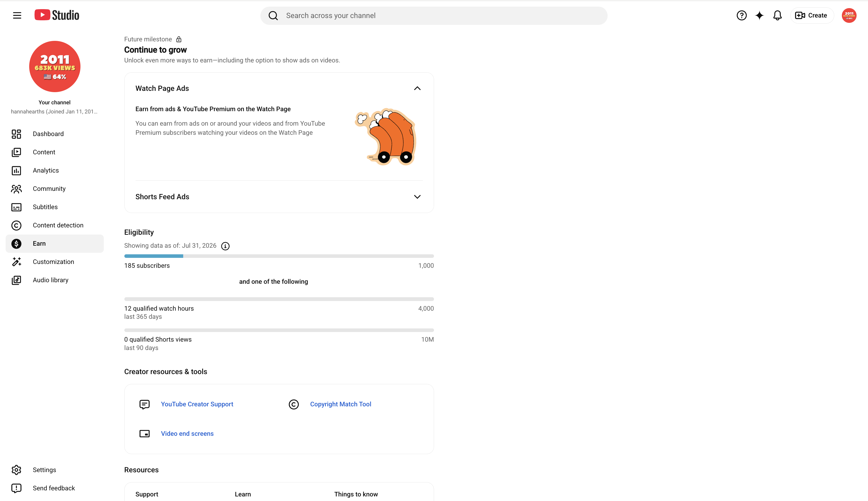
Task: Click the '12 qualified watch hours' text
Action: point(159,309)
